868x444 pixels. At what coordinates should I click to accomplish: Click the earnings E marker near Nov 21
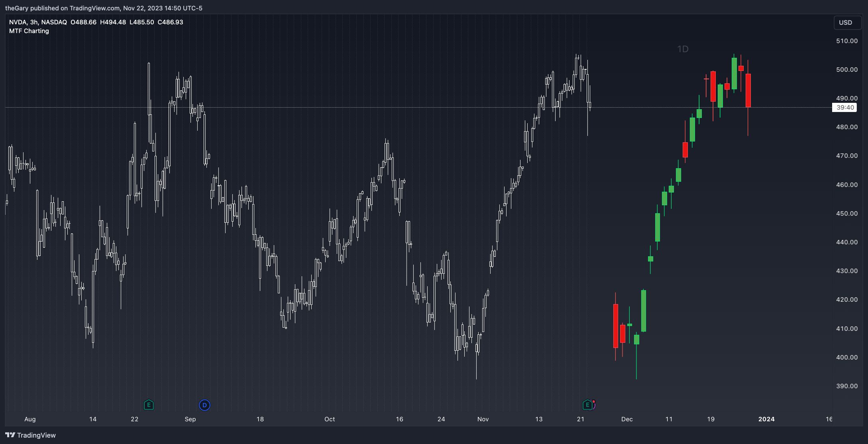pos(587,405)
